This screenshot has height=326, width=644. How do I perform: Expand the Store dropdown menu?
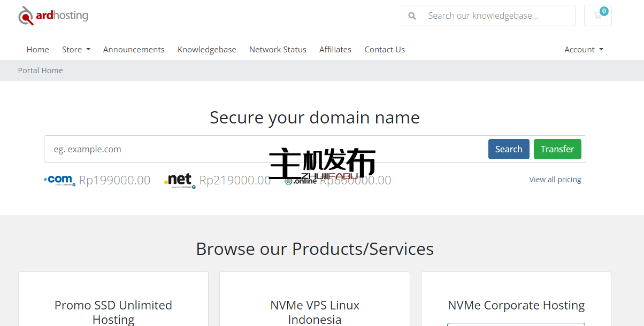pyautogui.click(x=76, y=49)
